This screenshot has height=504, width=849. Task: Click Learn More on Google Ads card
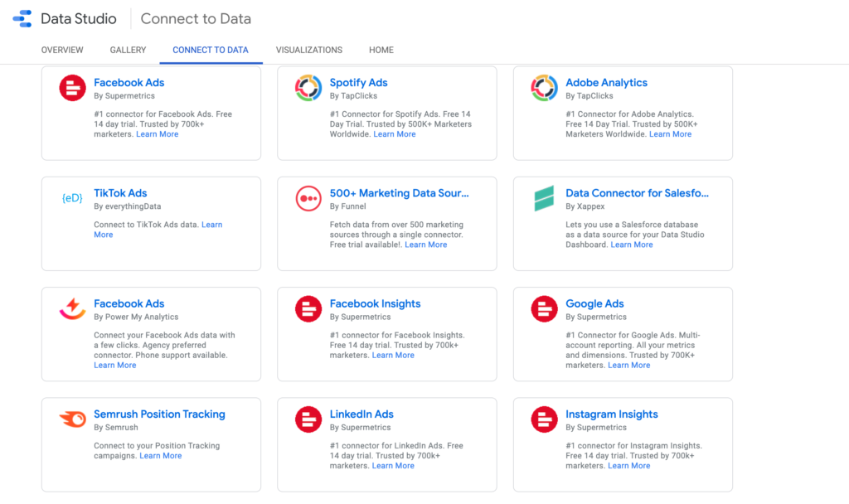629,365
